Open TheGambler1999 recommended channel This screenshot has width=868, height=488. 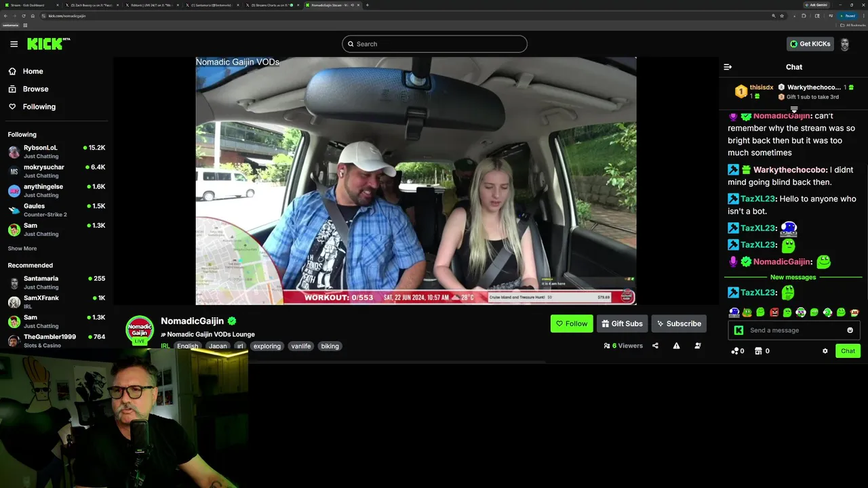click(56, 341)
